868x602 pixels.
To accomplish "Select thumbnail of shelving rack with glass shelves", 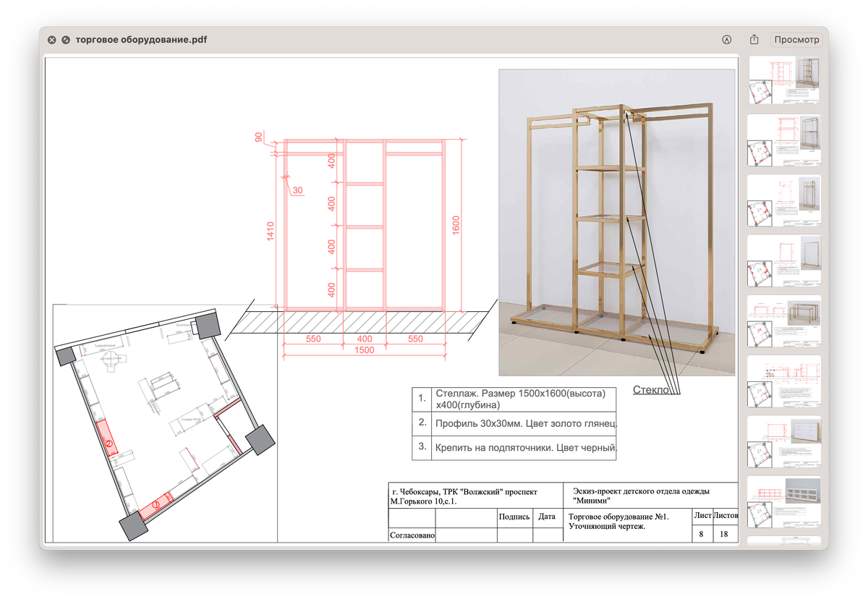I will click(785, 81).
